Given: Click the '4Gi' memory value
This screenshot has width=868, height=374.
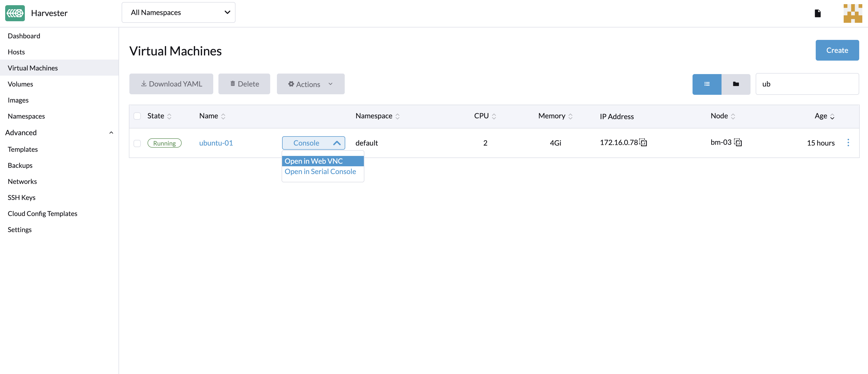Looking at the screenshot, I should [555, 143].
